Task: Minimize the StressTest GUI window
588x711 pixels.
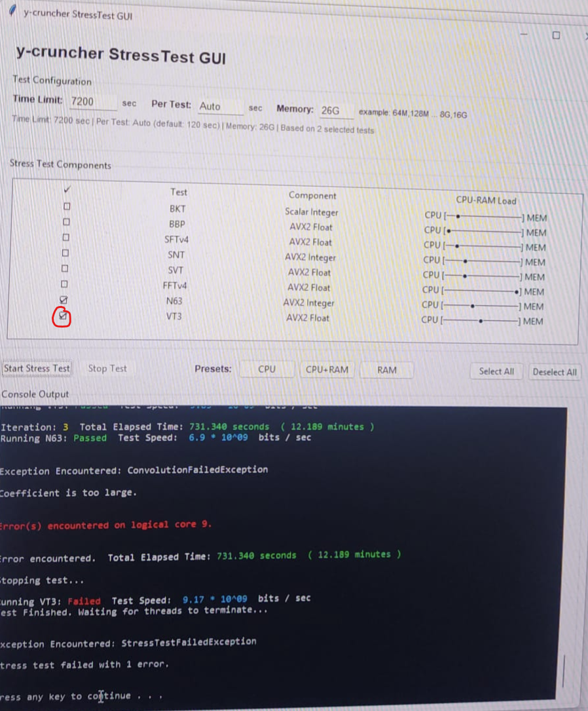Action: point(524,34)
